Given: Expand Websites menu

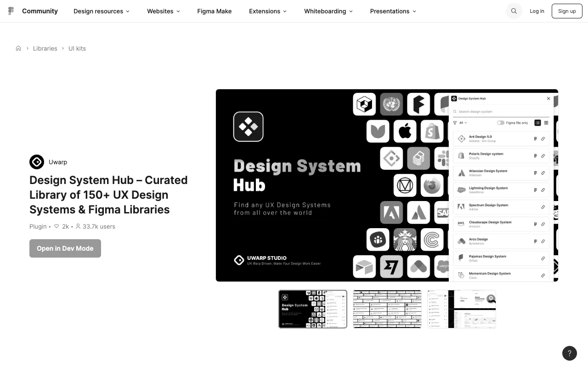Looking at the screenshot, I should (x=164, y=11).
